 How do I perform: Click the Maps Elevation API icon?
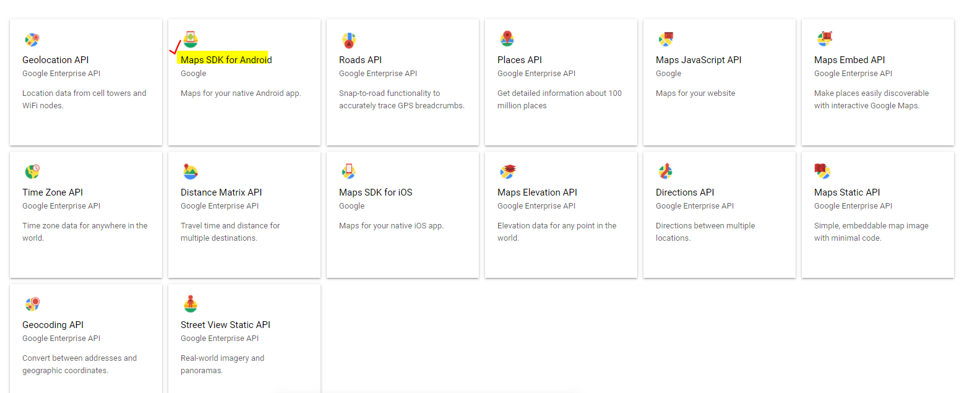pyautogui.click(x=507, y=171)
